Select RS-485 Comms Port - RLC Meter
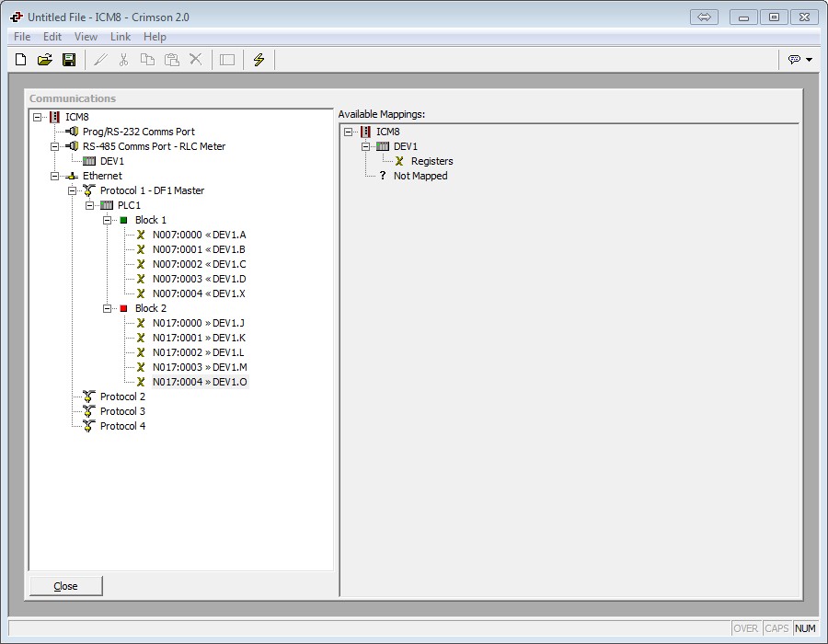The height and width of the screenshot is (644, 828). tap(154, 146)
